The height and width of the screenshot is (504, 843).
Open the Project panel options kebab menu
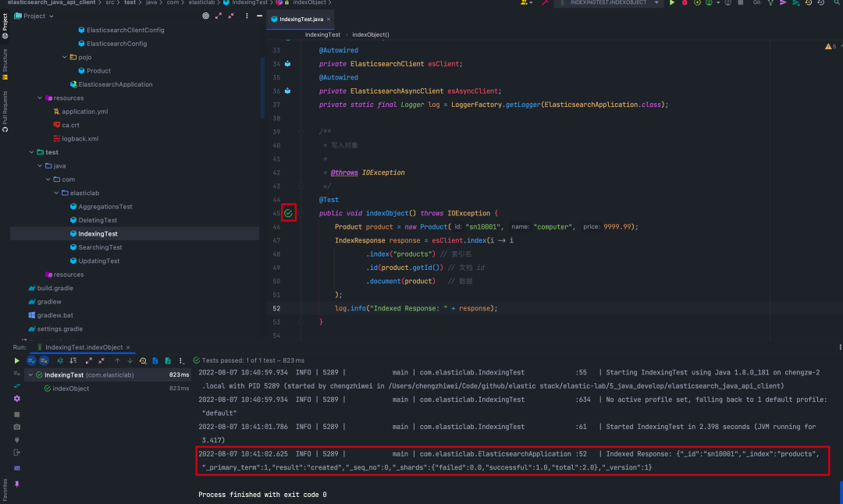pyautogui.click(x=247, y=16)
